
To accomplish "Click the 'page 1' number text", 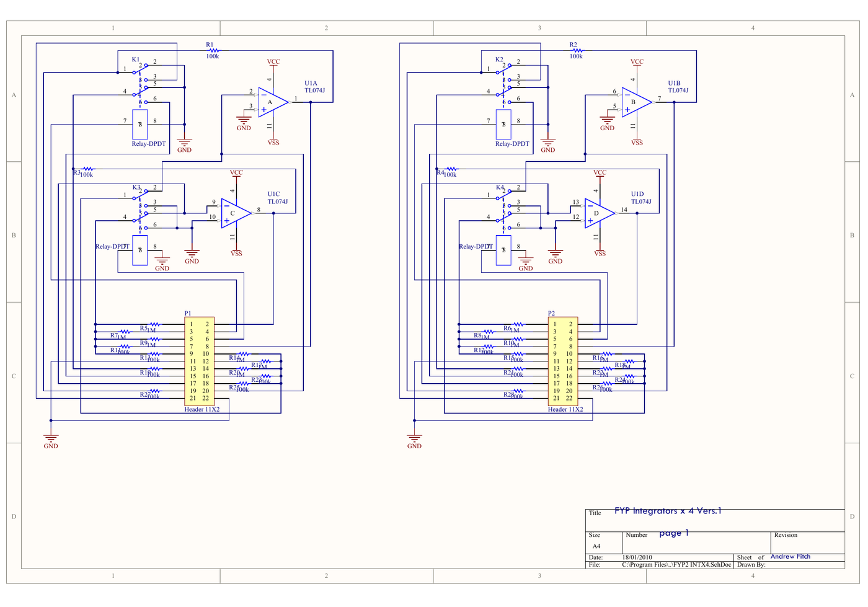I will [x=674, y=533].
